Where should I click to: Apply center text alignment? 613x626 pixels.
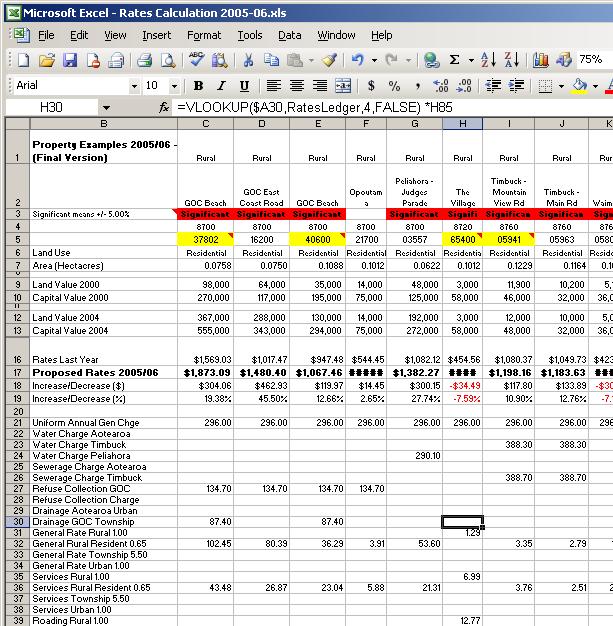297,85
